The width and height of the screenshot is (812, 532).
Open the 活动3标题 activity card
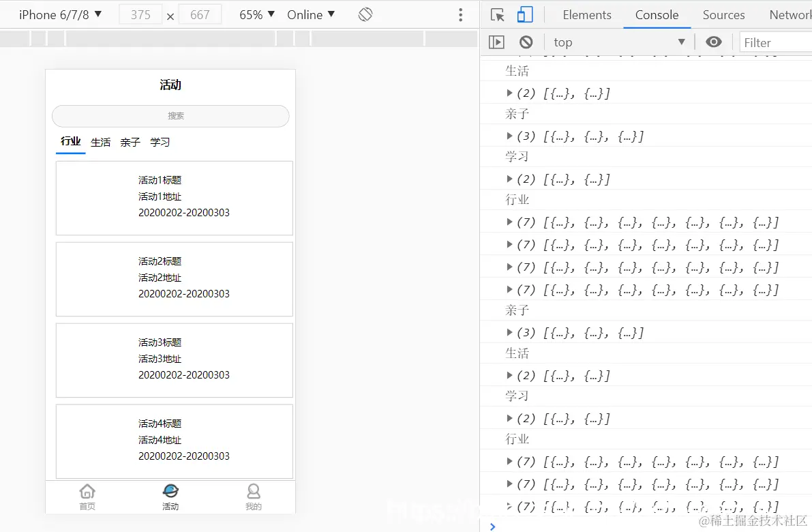click(175, 360)
